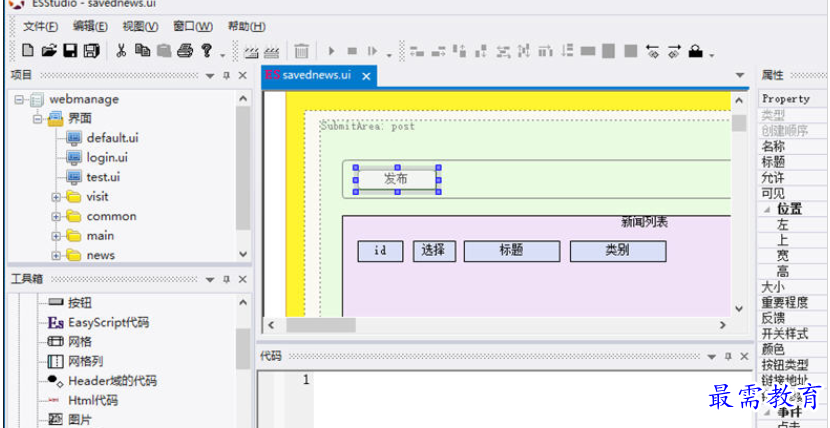Click the Paste clipboard icon
The image size is (830, 428).
[164, 51]
